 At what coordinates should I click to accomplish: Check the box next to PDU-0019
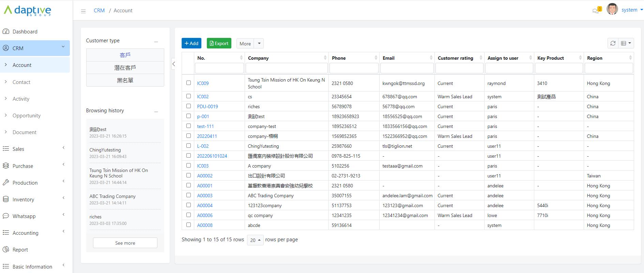point(188,106)
